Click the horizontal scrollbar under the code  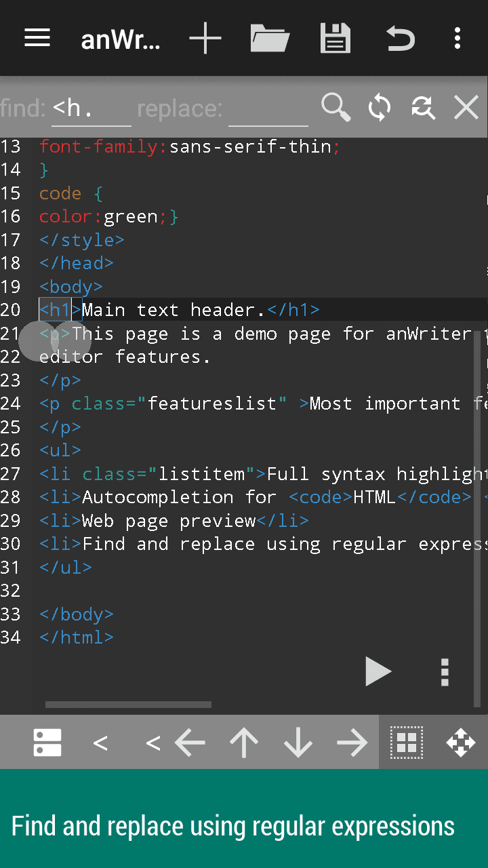tap(128, 705)
